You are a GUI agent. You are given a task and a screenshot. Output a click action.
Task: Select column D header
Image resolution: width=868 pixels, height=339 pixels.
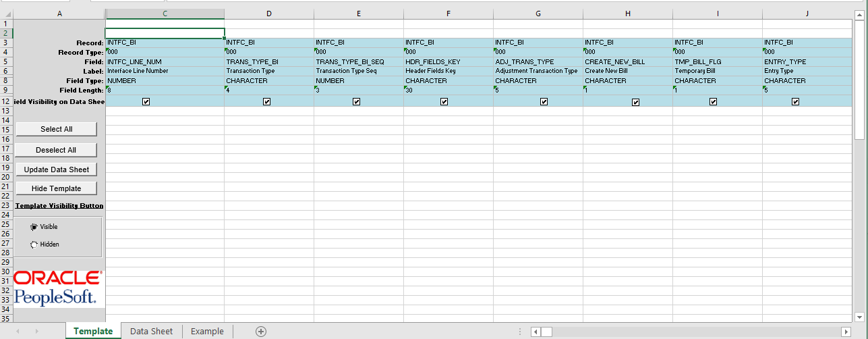[269, 14]
